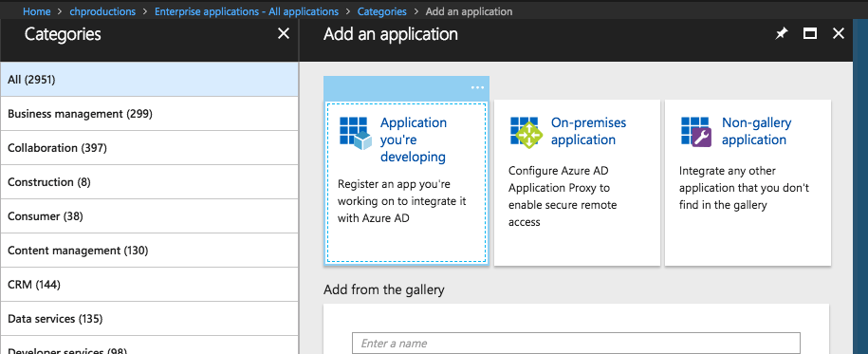Go to Home in the breadcrumb
This screenshot has width=868, height=354.
[37, 11]
